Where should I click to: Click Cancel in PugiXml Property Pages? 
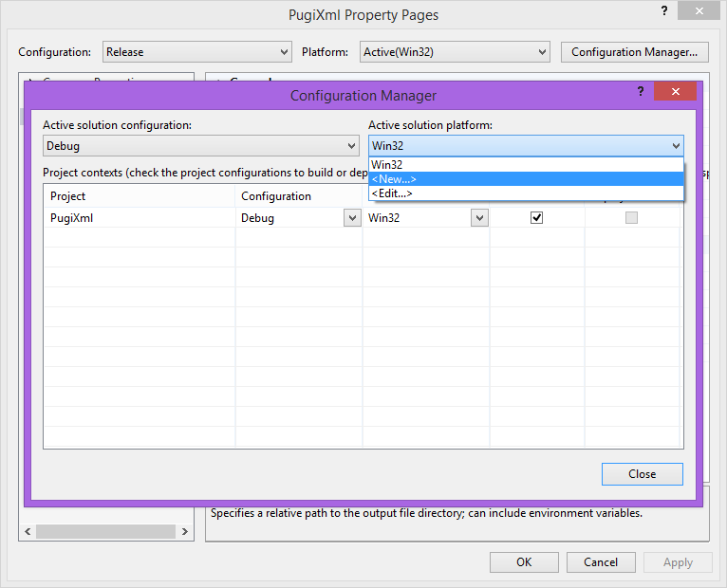601,562
